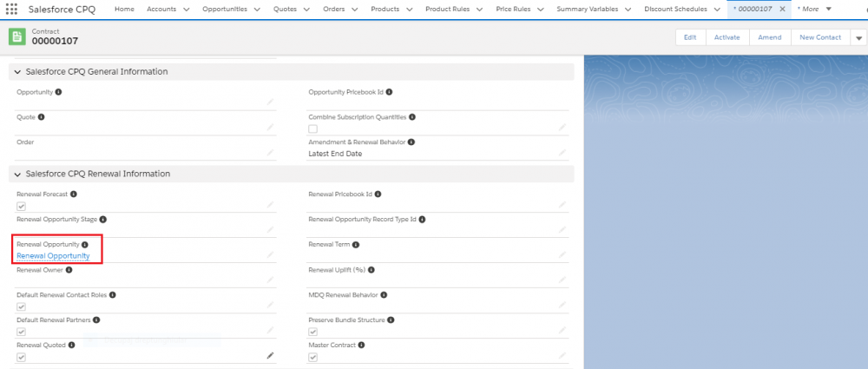Toggle Combine Subscription Quantities checkbox
The width and height of the screenshot is (868, 369).
(312, 128)
